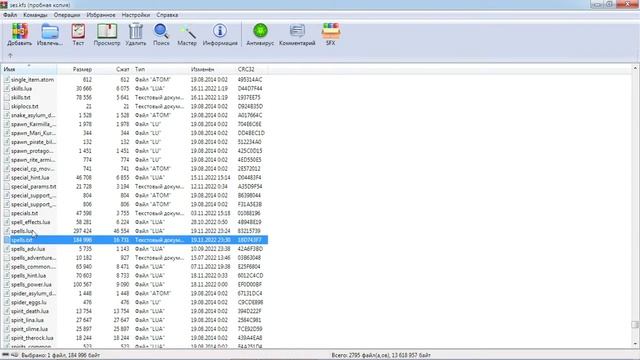The width and height of the screenshot is (640, 360).
Task: Click selection status text in status bar
Action: 60,355
